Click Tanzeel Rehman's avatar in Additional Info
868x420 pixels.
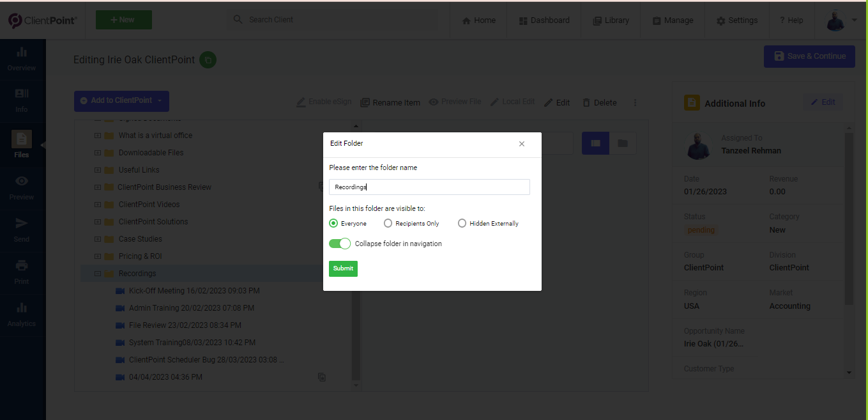pos(699,146)
